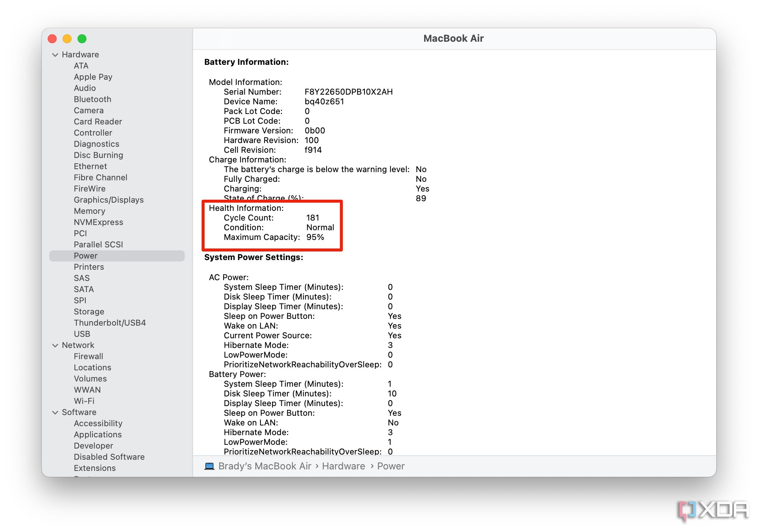Minimize window with yellow button
The width and height of the screenshot is (758, 532).
click(67, 39)
